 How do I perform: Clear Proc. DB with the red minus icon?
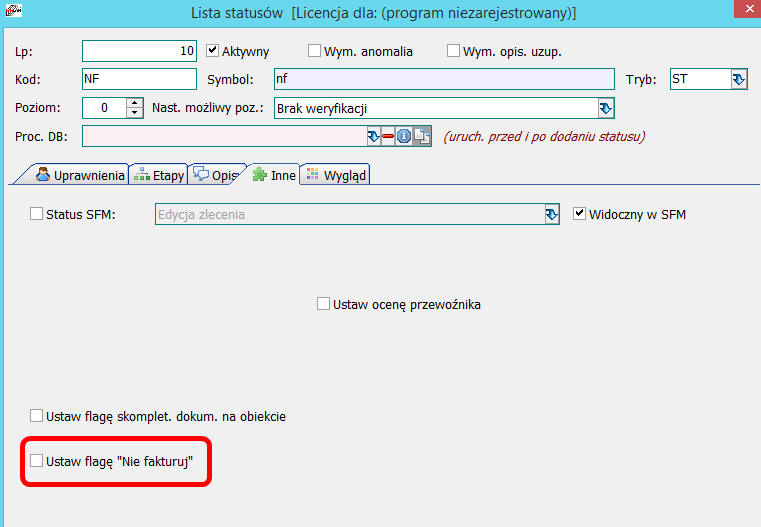[388, 136]
